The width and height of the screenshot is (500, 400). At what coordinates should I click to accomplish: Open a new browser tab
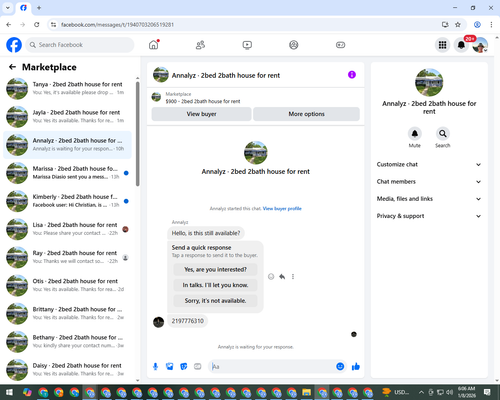[x=39, y=8]
